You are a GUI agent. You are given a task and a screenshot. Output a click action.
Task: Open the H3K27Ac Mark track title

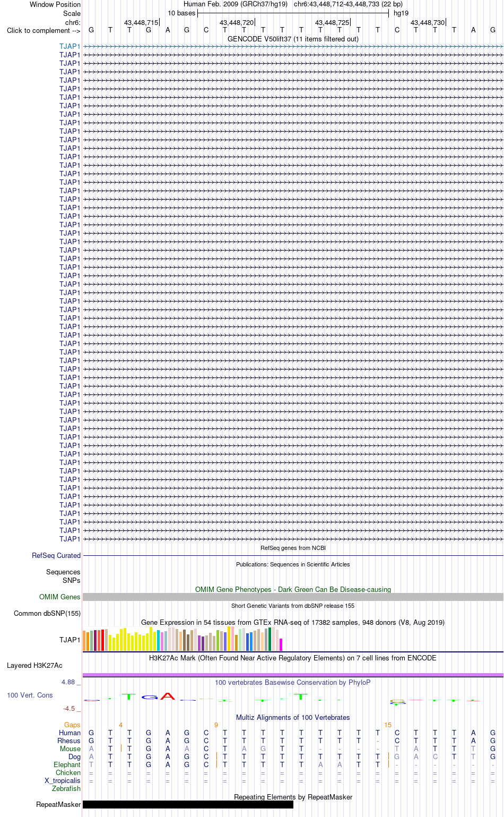[x=293, y=658]
